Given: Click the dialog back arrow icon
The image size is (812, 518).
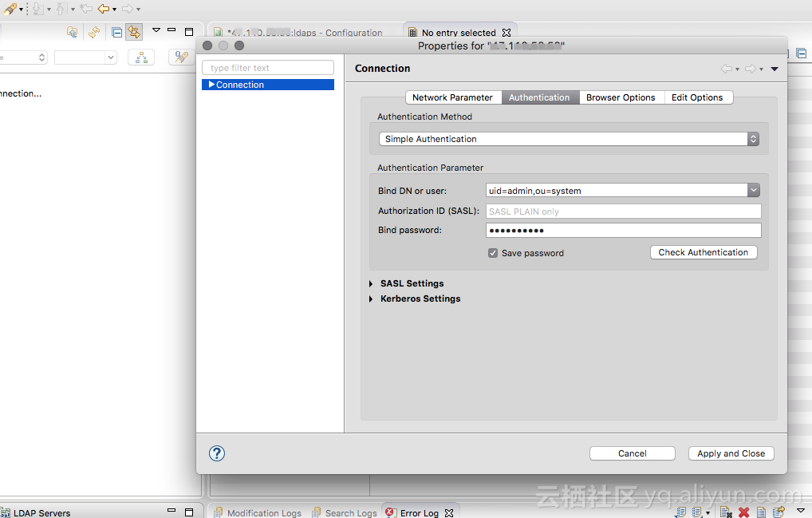Looking at the screenshot, I should 727,69.
